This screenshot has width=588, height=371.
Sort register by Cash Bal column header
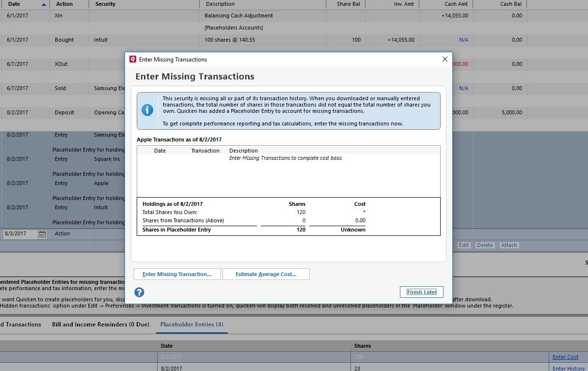(x=510, y=4)
